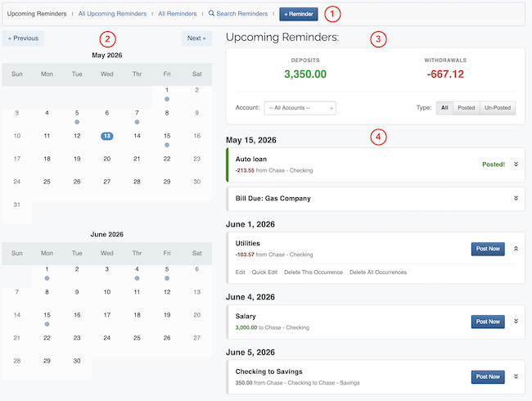Expand the Bill Due: Gas Company reminder

point(516,198)
